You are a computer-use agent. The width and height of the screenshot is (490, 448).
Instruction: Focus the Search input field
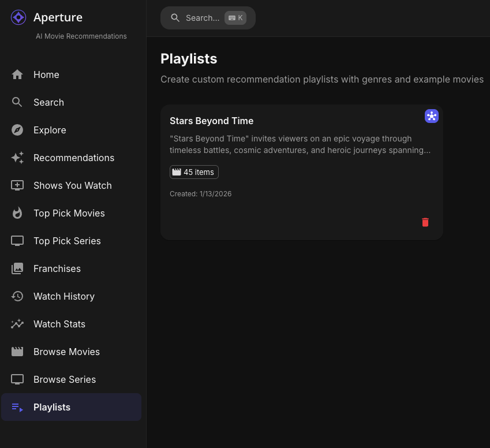[203, 18]
